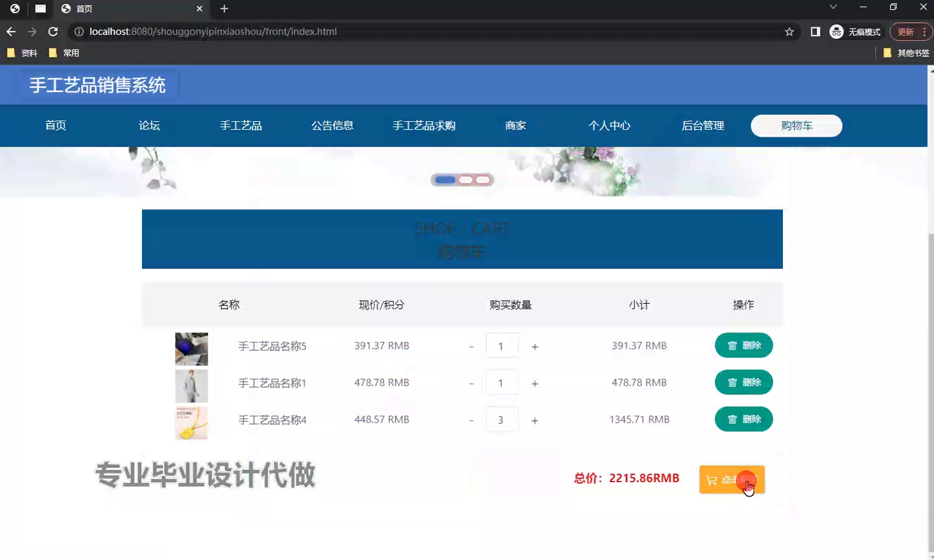
Task: Reload the page with the refresh icon
Action: click(53, 32)
